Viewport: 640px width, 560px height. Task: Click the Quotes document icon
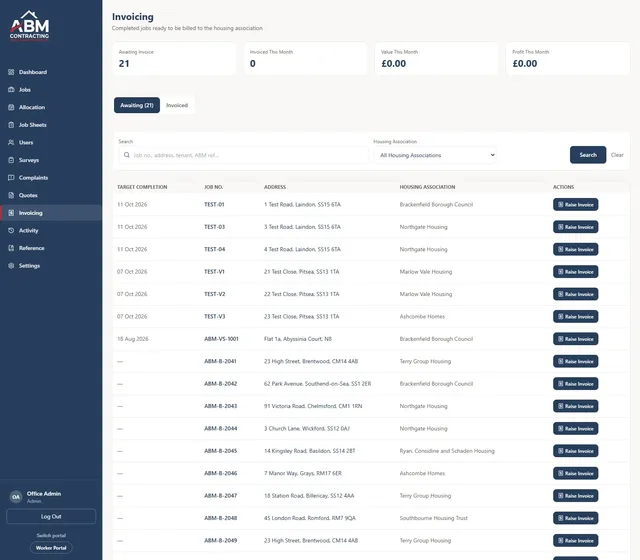(x=11, y=195)
